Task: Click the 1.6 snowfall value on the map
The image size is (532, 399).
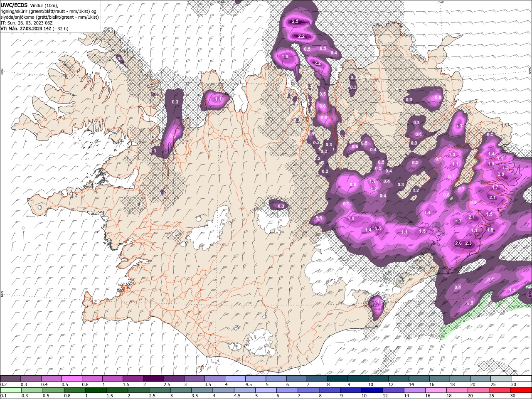Action: pos(285,57)
